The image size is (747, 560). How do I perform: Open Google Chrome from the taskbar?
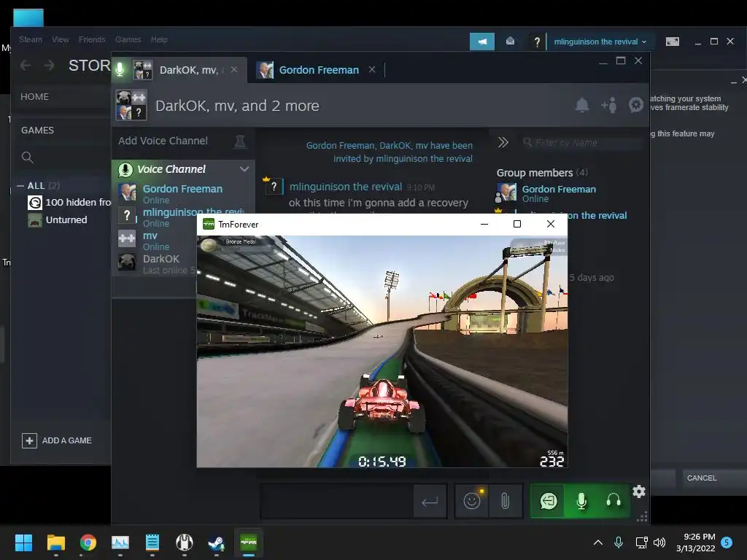pos(88,542)
